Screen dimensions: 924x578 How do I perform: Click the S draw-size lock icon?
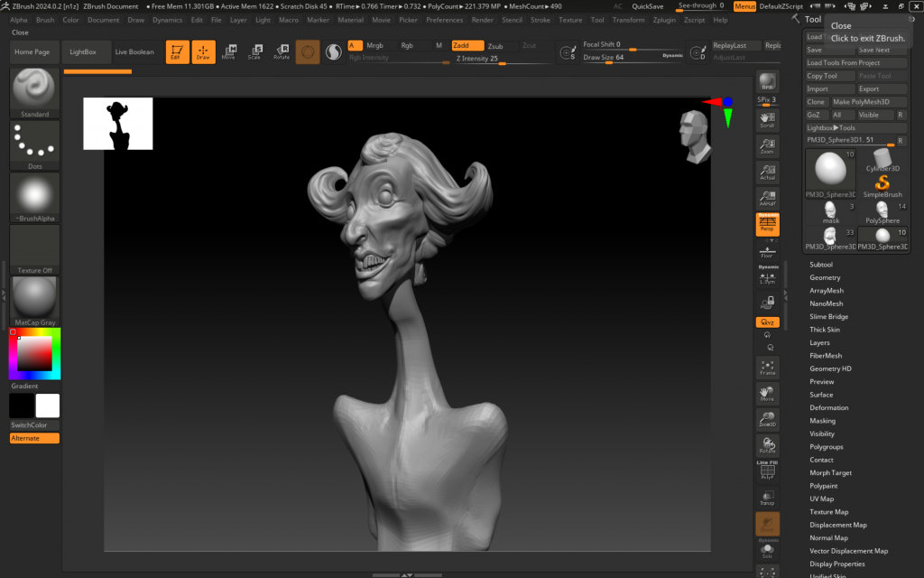point(568,52)
